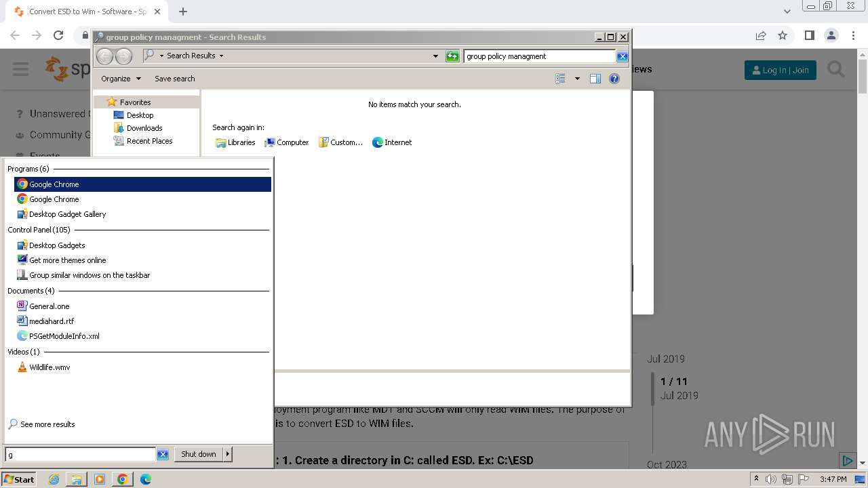Search again on Internet

(392, 142)
